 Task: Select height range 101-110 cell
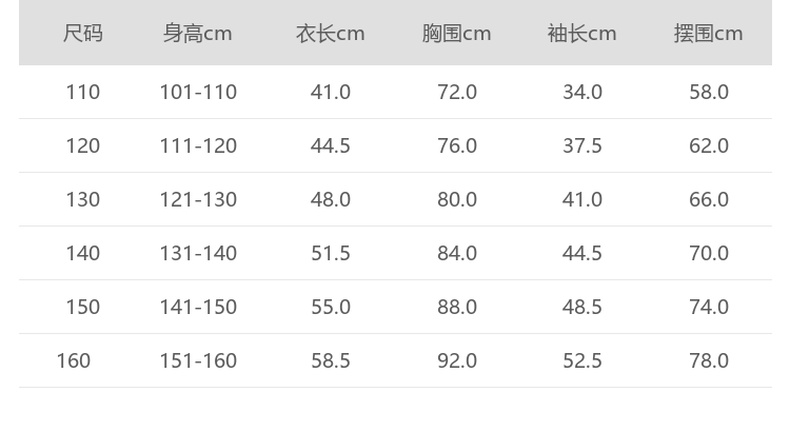198,92
